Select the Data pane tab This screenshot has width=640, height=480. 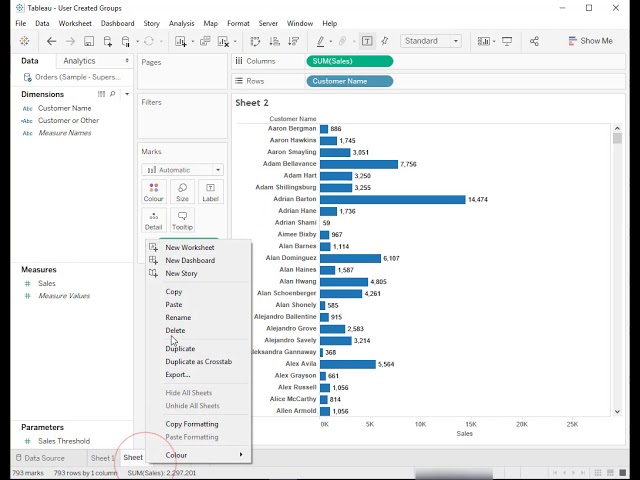pyautogui.click(x=30, y=61)
